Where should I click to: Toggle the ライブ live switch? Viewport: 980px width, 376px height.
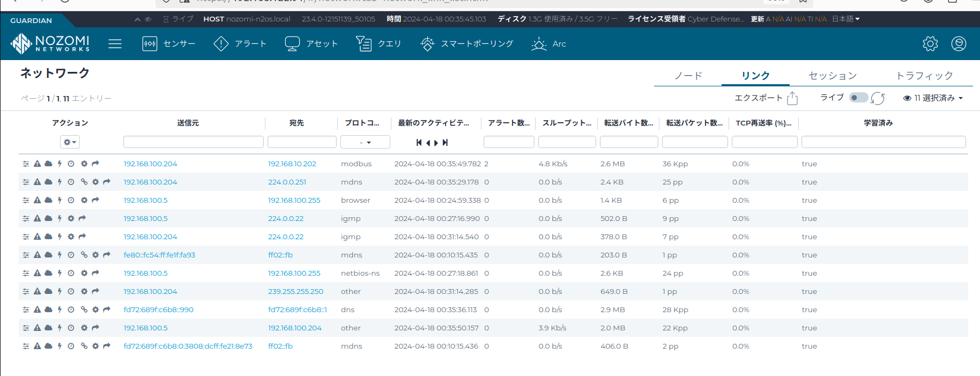[858, 98]
